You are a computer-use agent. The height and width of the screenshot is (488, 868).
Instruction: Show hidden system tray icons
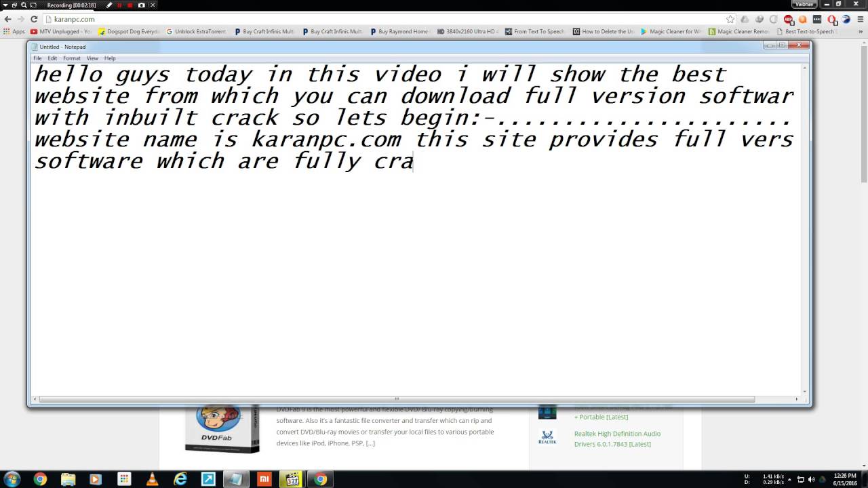click(789, 480)
